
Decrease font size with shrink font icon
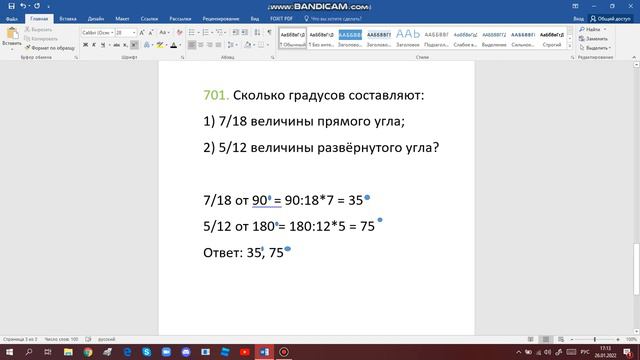151,32
